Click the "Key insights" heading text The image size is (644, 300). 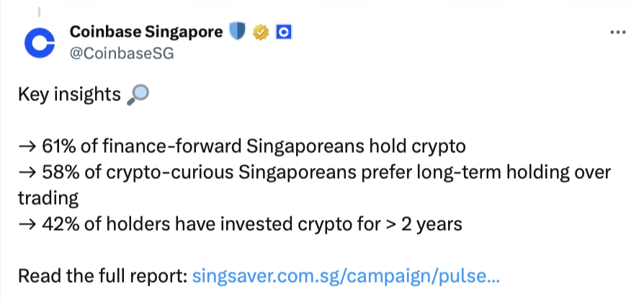68,95
